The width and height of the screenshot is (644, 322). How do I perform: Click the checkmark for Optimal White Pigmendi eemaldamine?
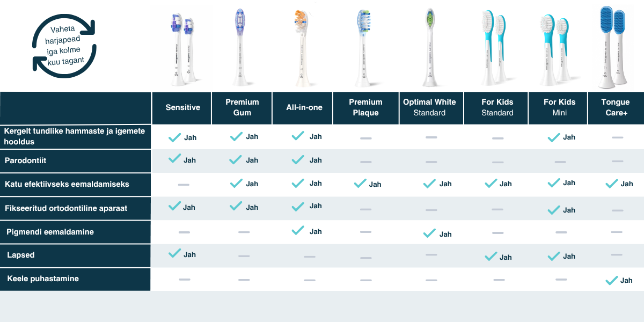429,233
